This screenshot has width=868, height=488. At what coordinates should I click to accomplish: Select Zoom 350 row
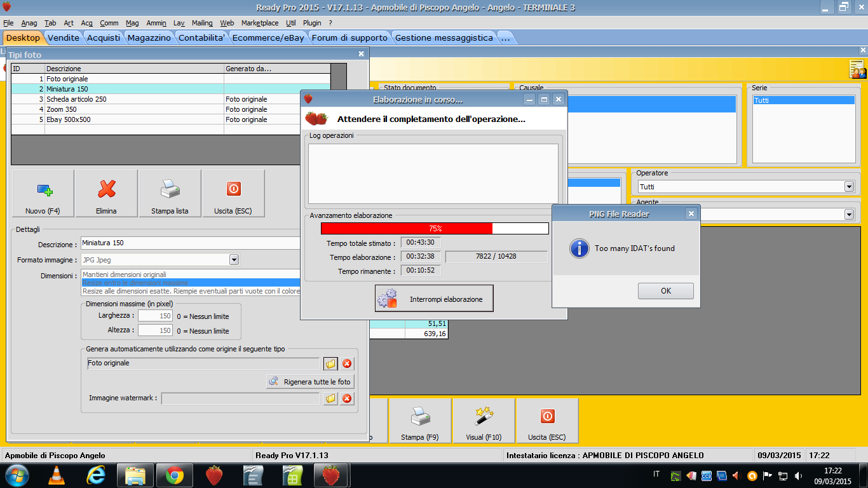(171, 109)
